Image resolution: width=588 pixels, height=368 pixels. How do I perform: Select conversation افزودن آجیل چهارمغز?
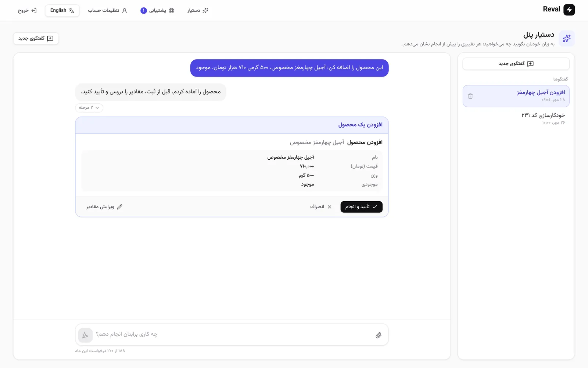[x=516, y=96]
